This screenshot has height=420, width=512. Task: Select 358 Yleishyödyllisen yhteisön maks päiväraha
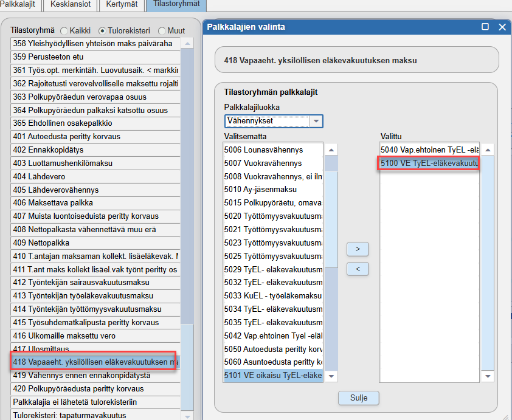pos(95,43)
